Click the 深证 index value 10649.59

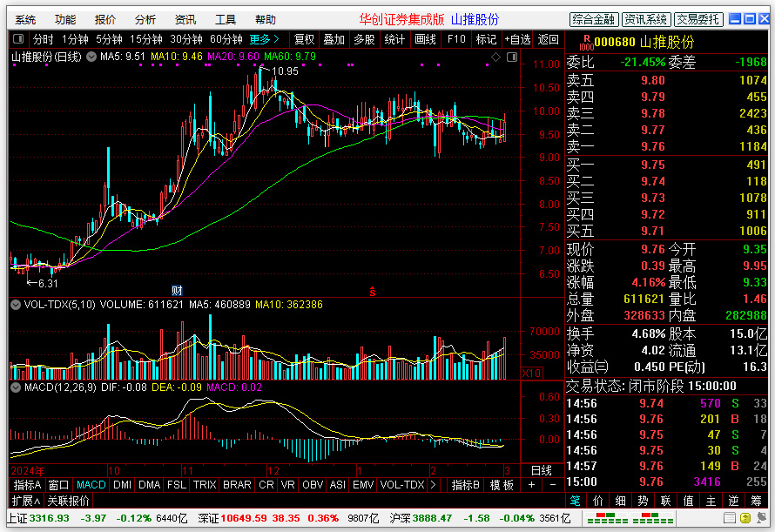[x=244, y=518]
